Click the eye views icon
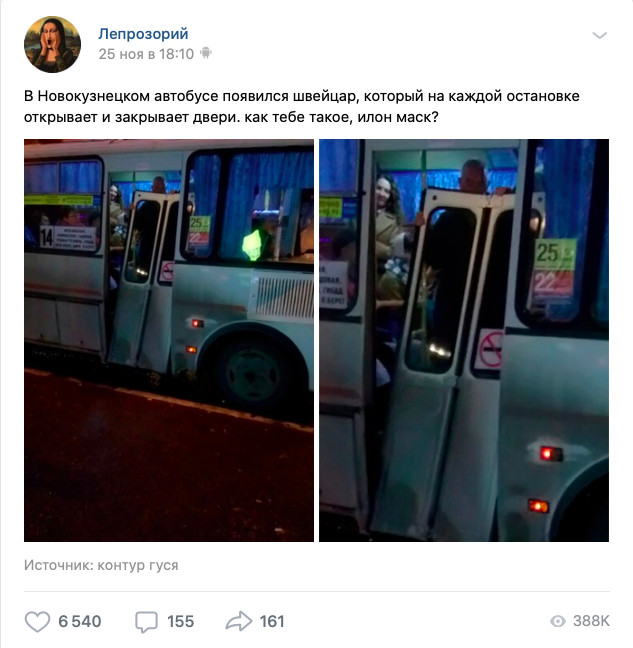Image resolution: width=633 pixels, height=648 pixels. coord(557,621)
